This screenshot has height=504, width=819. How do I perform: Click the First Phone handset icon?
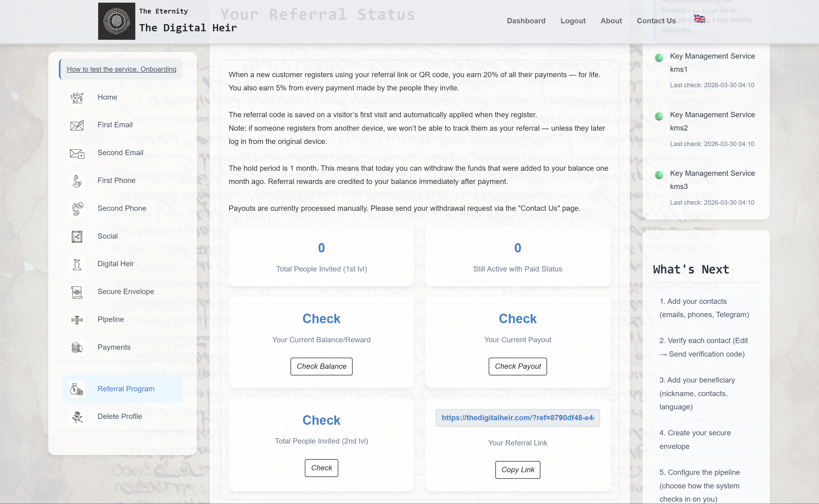coord(77,181)
